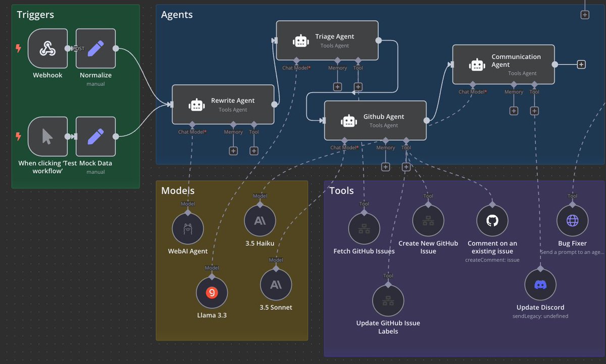The width and height of the screenshot is (606, 364).
Task: Open the Update Discord node
Action: click(540, 285)
